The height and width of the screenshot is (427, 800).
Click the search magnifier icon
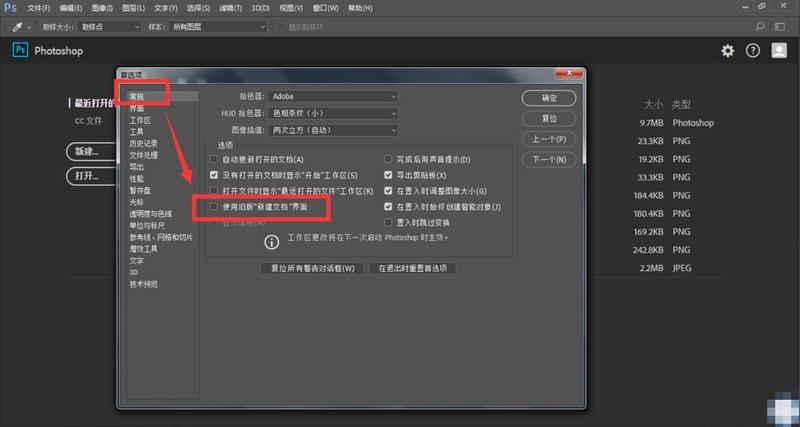pos(760,27)
